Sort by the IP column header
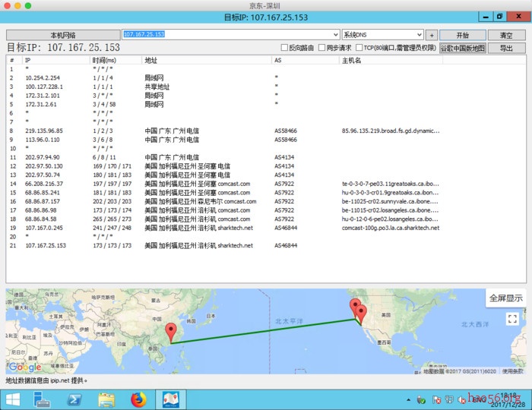The width and height of the screenshot is (532, 410). [x=56, y=60]
